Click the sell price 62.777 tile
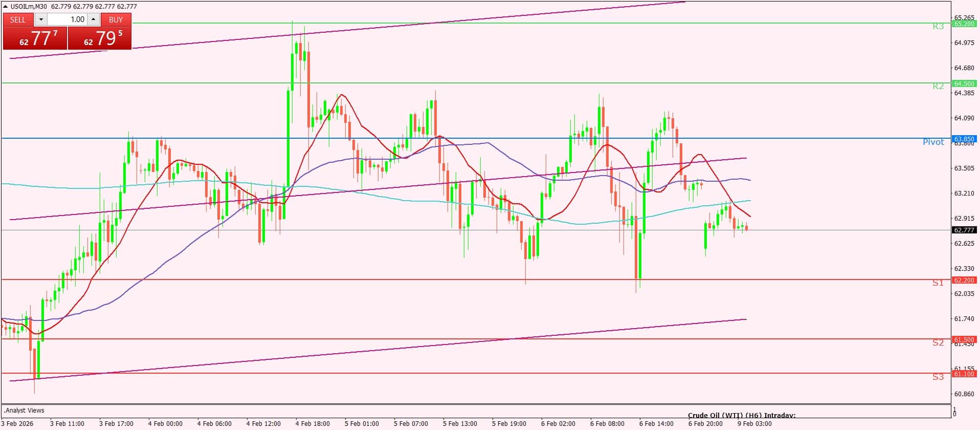 [35, 38]
